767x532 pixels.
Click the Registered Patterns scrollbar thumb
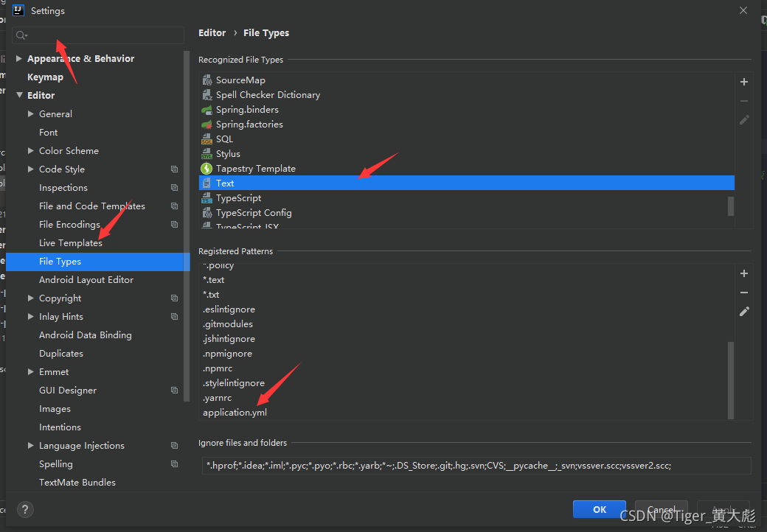coord(730,380)
